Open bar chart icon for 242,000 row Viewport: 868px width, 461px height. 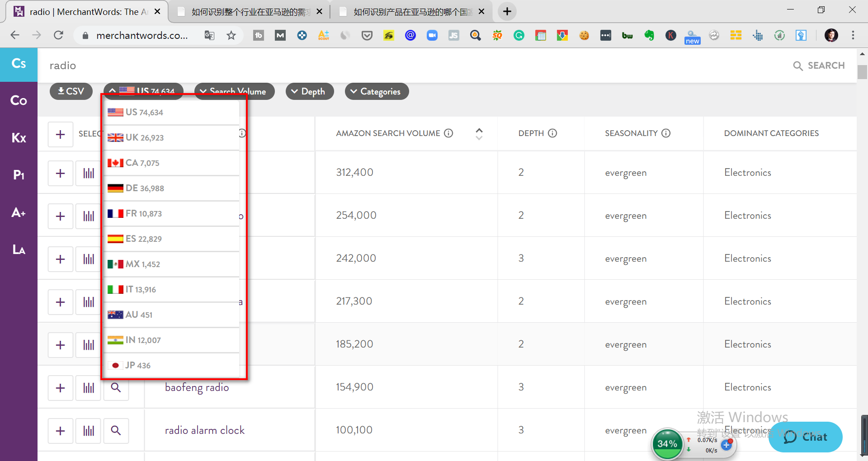(89, 259)
